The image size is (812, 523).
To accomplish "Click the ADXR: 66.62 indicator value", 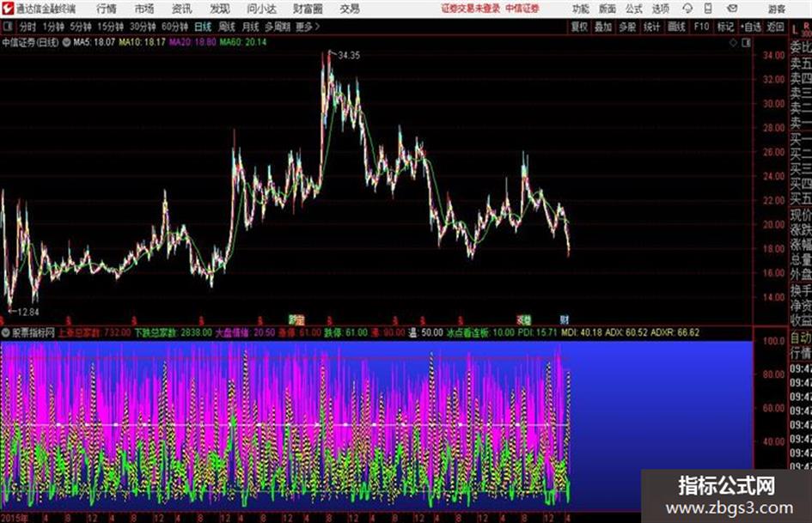I will [675, 332].
